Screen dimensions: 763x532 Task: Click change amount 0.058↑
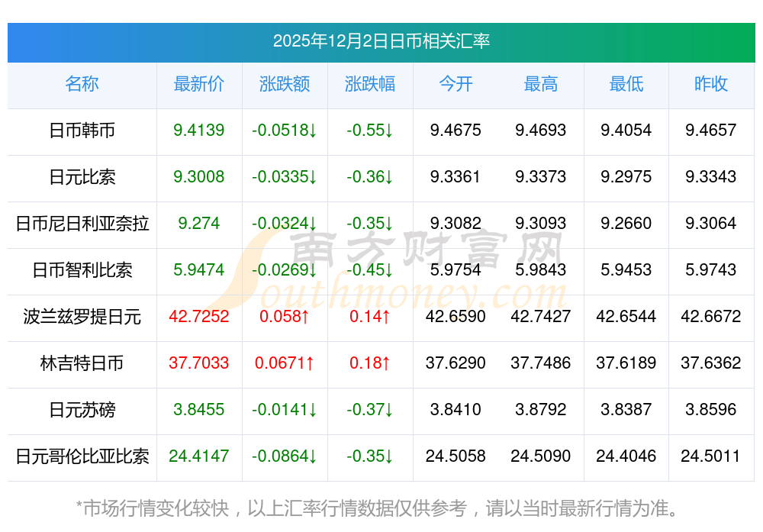(285, 317)
